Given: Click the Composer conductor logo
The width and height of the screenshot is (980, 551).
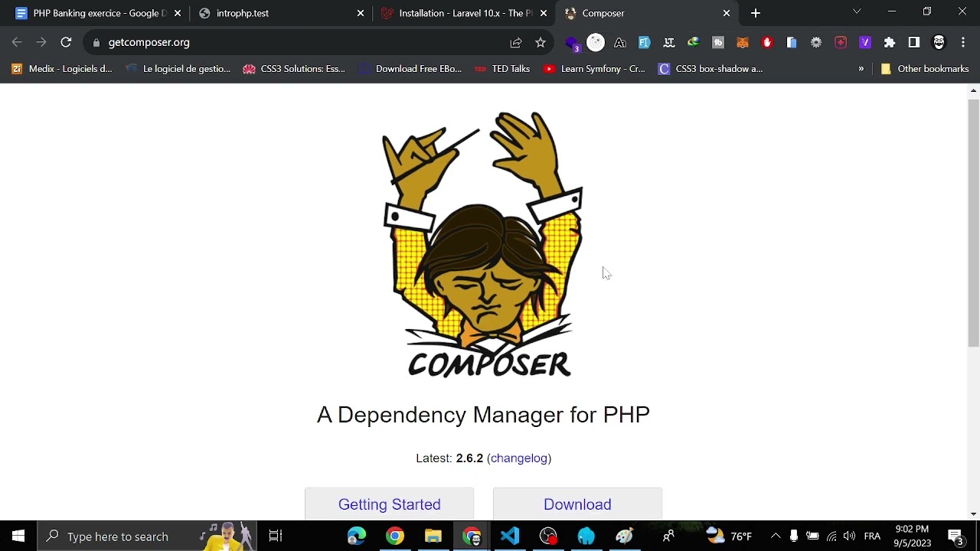Looking at the screenshot, I should [x=483, y=244].
